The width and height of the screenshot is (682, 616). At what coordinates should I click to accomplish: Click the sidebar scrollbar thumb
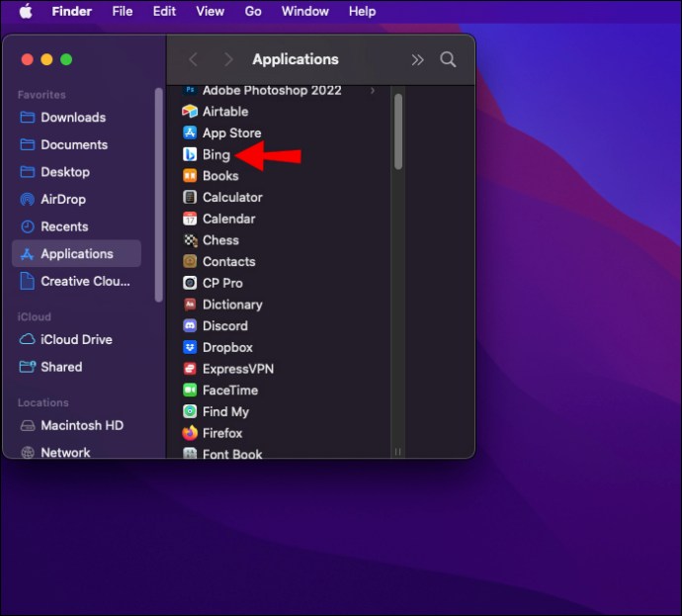click(159, 195)
